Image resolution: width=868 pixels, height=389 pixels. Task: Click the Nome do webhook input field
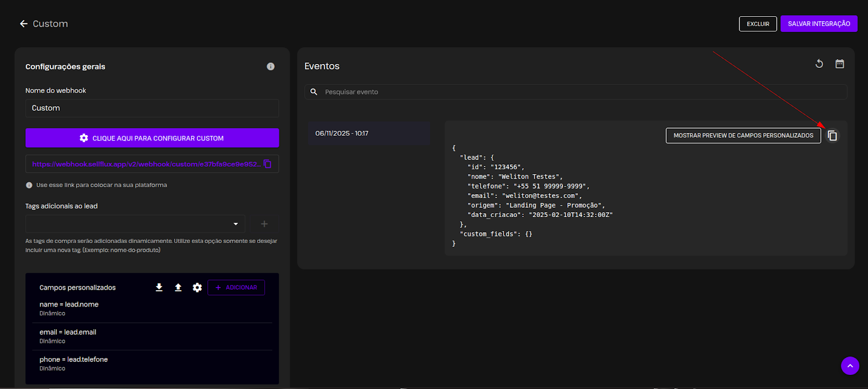click(x=152, y=108)
